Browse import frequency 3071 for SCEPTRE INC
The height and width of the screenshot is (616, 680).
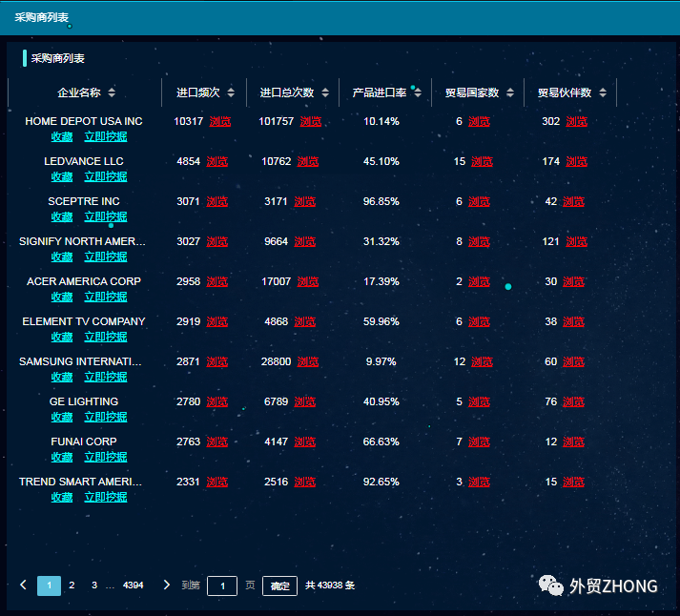pos(217,201)
